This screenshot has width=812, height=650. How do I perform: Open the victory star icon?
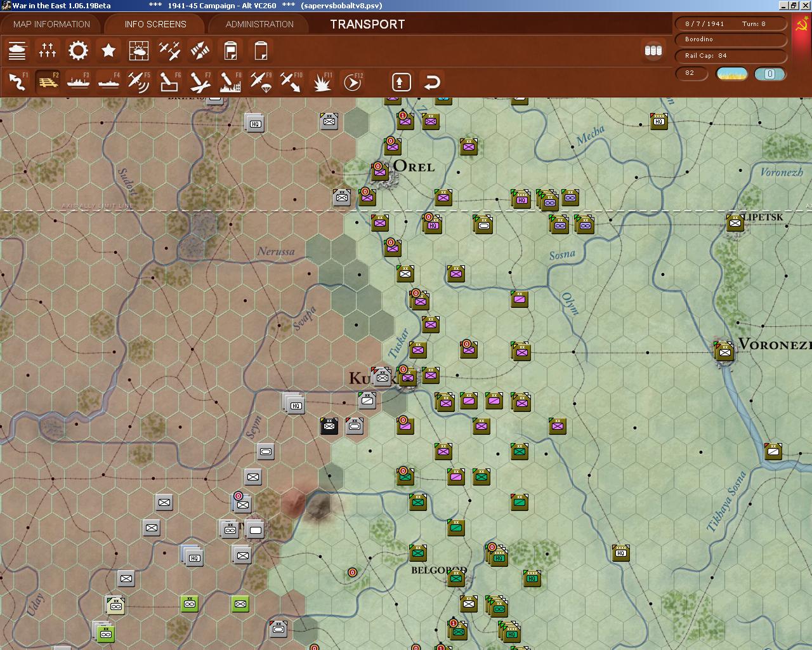point(108,51)
